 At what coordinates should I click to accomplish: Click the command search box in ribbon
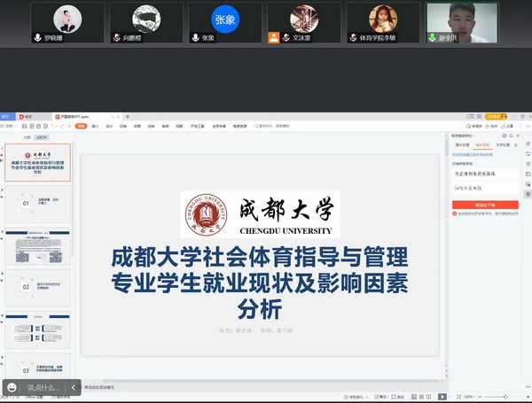click(x=272, y=126)
